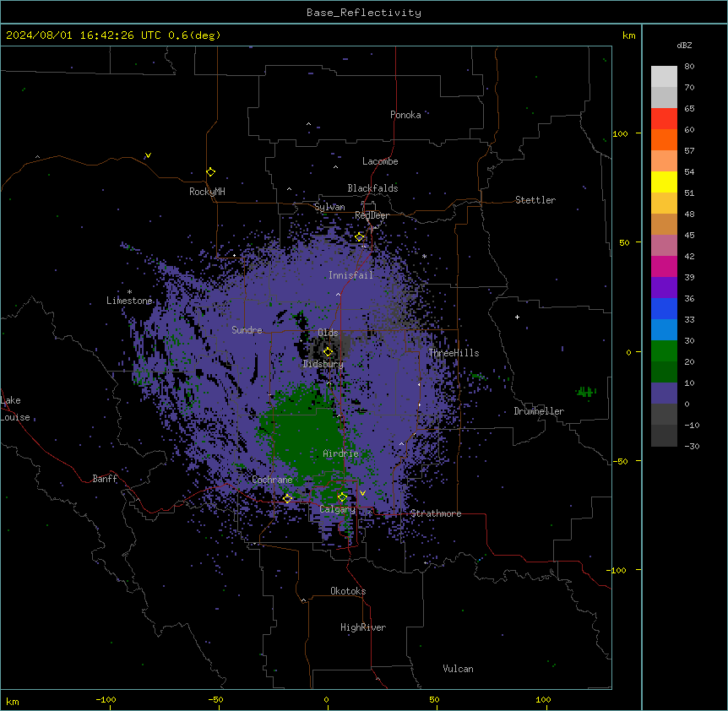Click the HighRiver label
The height and width of the screenshot is (711, 728).
(363, 627)
